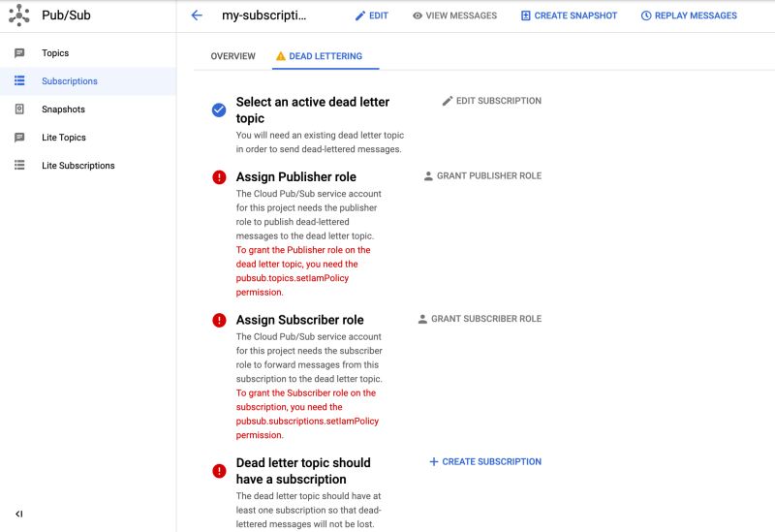Open Snapshots in the sidebar
This screenshot has width=775, height=532.
pos(88,110)
